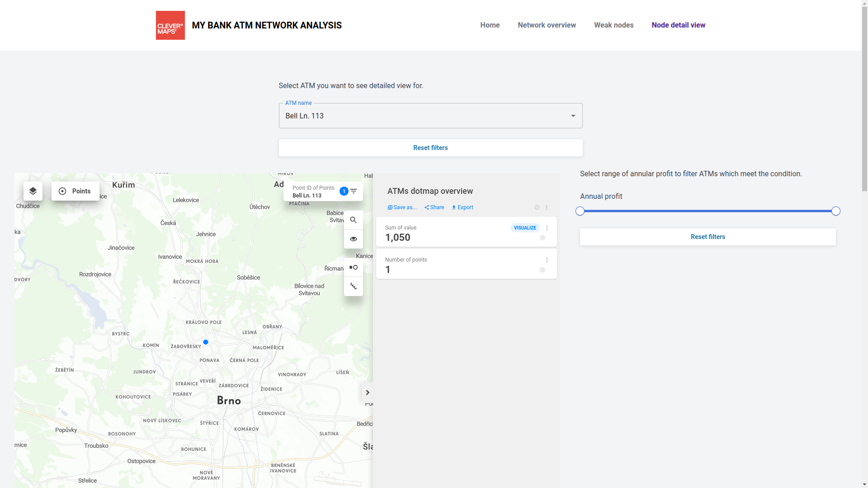
Task: Click the CleverMaps logo
Action: tap(170, 25)
